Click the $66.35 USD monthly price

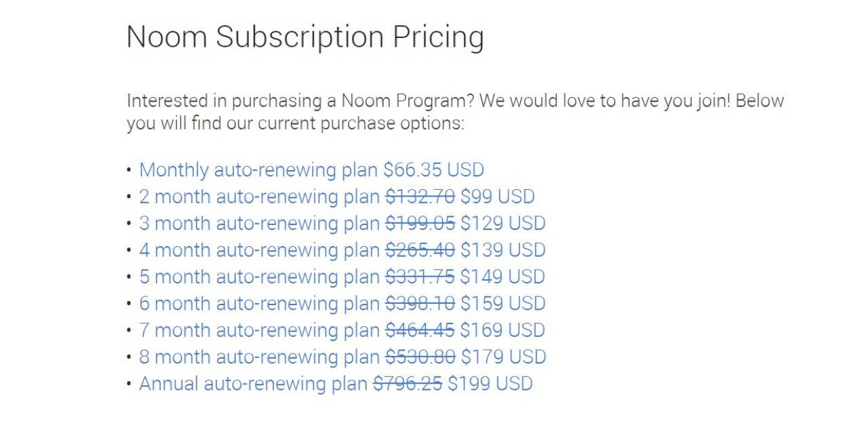[x=433, y=170]
